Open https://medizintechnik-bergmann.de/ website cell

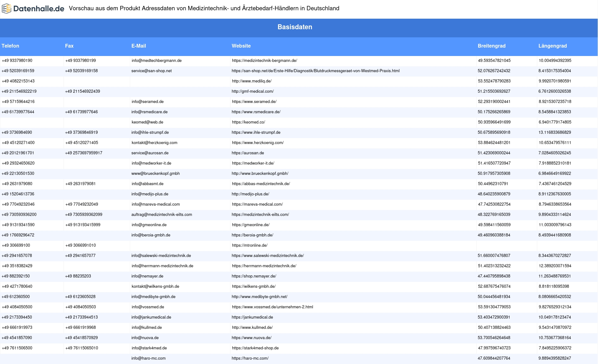tap(264, 61)
